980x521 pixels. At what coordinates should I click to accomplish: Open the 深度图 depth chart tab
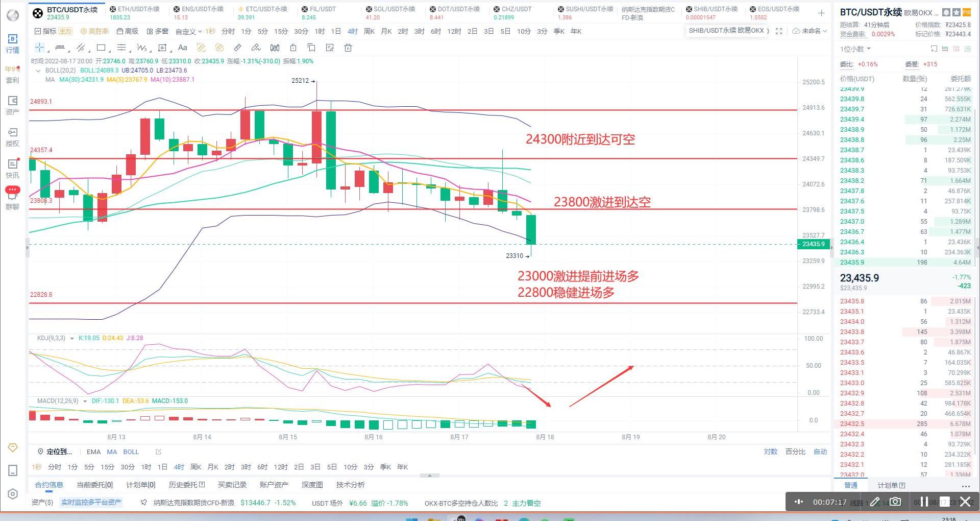312,485
